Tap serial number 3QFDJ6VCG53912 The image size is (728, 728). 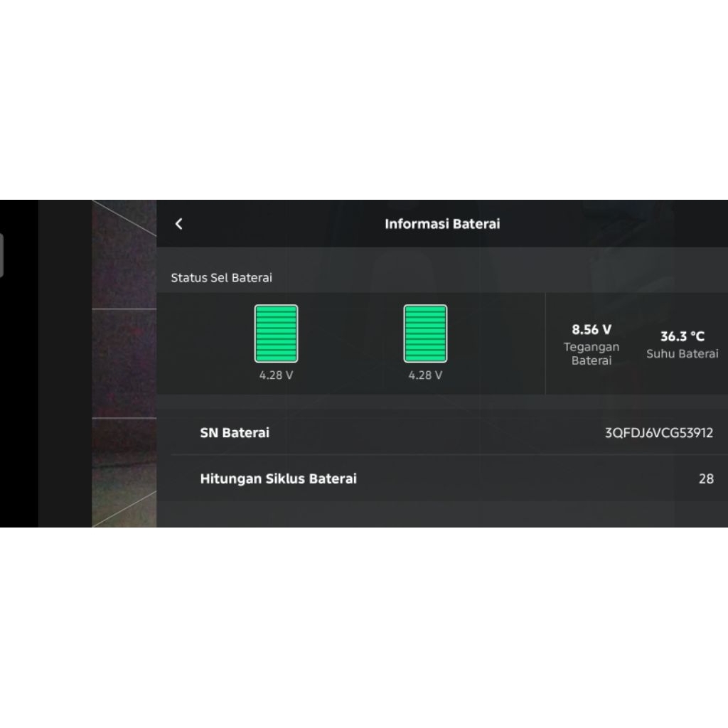(659, 433)
